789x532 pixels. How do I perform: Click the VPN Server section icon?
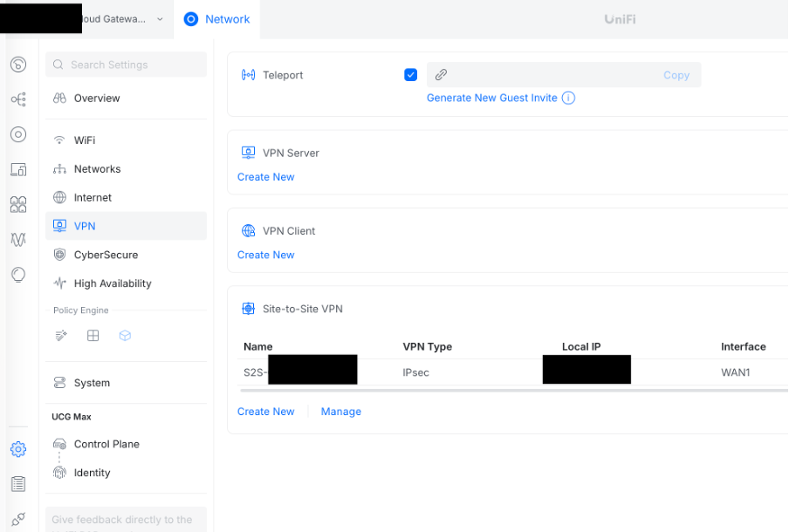248,153
